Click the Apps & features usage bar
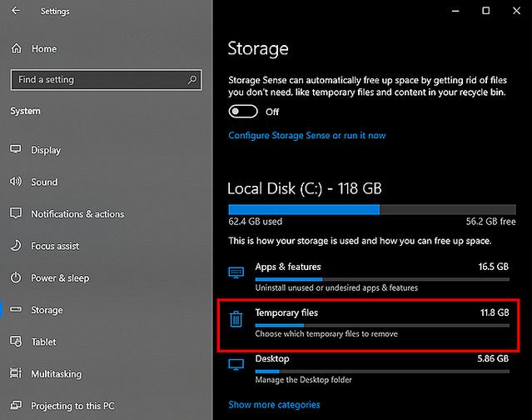The width and height of the screenshot is (532, 420). pos(382,279)
